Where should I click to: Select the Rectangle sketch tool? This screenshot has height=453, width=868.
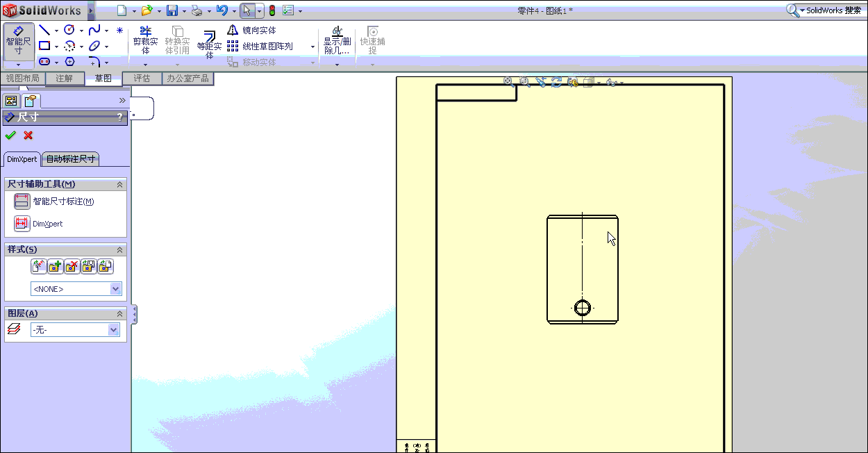pyautogui.click(x=44, y=46)
